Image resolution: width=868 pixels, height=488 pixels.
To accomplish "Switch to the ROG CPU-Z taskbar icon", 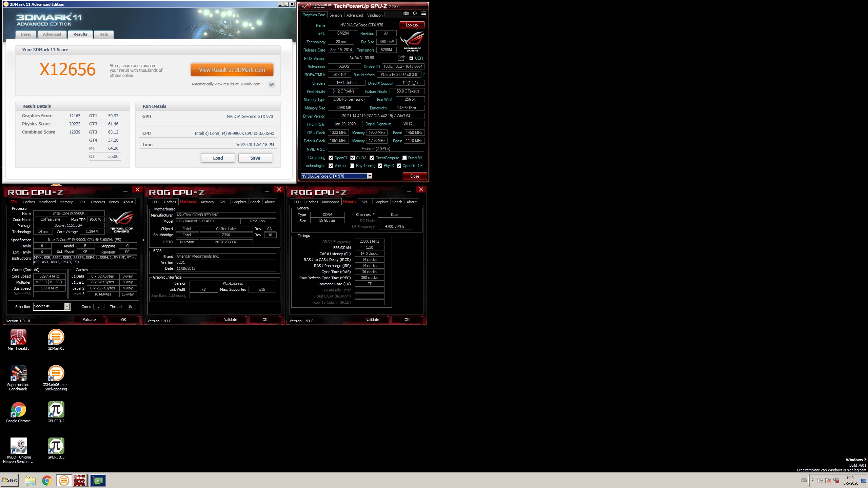I will (x=80, y=481).
